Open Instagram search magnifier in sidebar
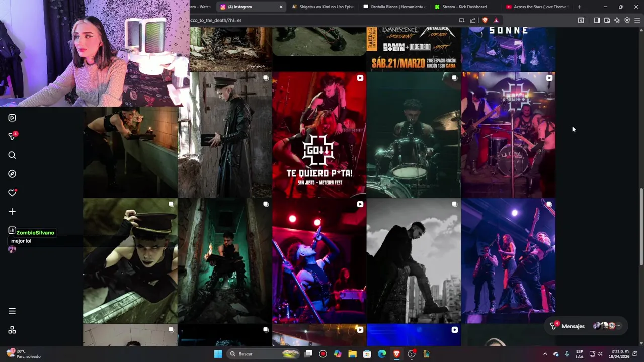The width and height of the screenshot is (644, 362). click(x=12, y=155)
